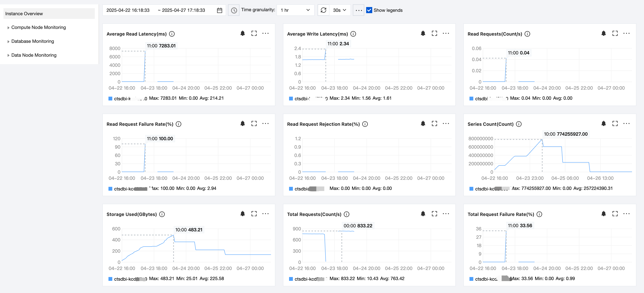
Task: Expand Data Node Monitoring section
Action: (x=34, y=55)
